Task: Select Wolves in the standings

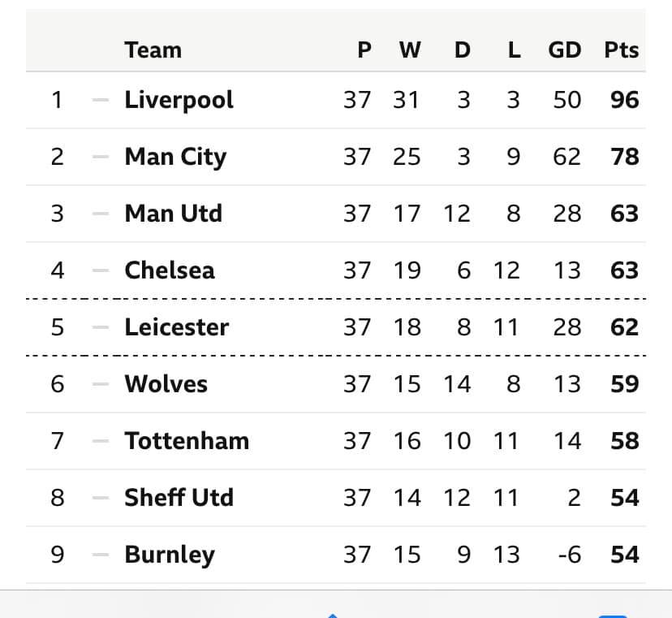Action: coord(166,384)
